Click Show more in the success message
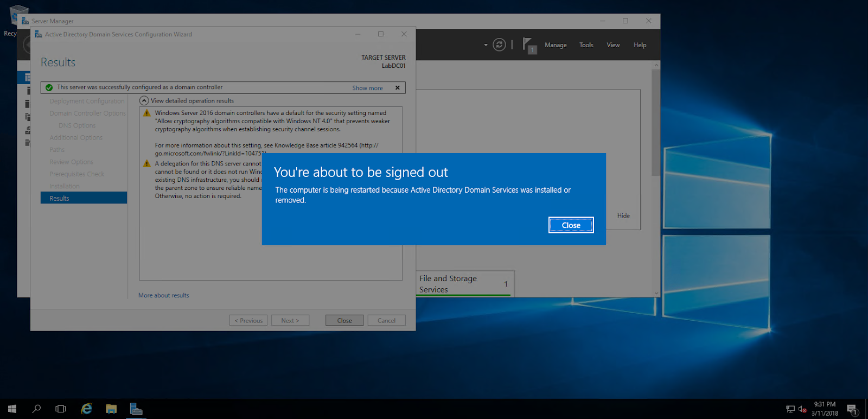The width and height of the screenshot is (868, 419). (x=367, y=88)
